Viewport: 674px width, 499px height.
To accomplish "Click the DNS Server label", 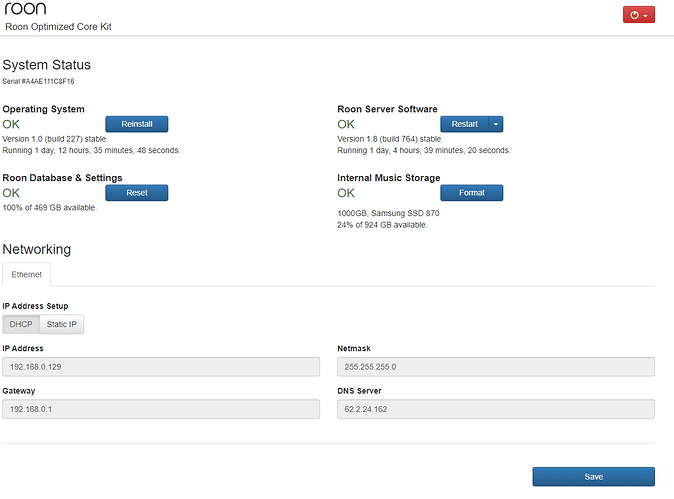I will [x=359, y=391].
